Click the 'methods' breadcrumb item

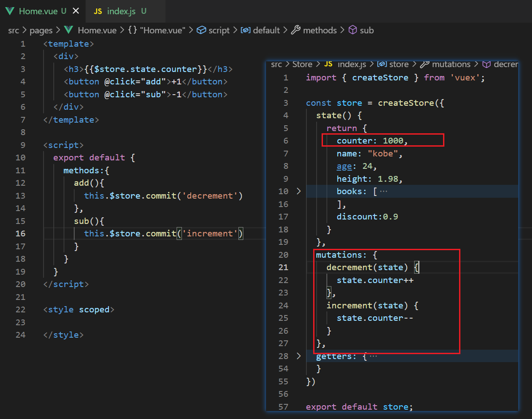[320, 31]
